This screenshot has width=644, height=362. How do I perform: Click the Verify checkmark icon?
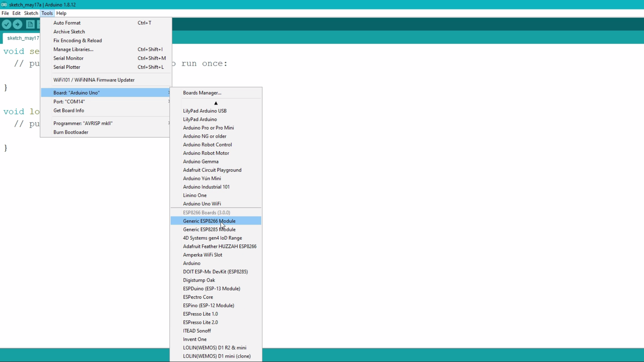tap(7, 24)
